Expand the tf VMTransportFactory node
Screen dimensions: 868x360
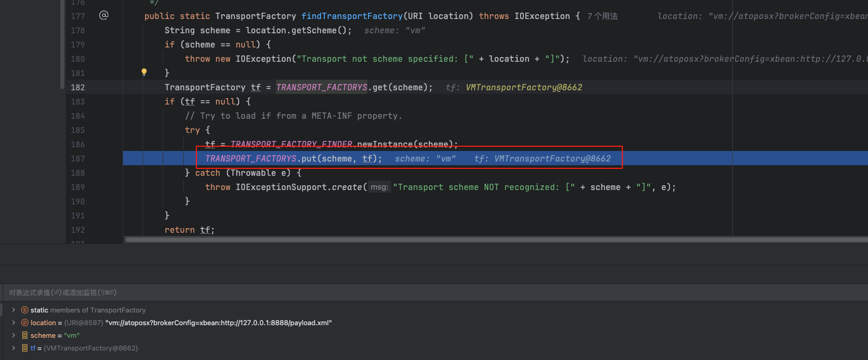[13, 348]
